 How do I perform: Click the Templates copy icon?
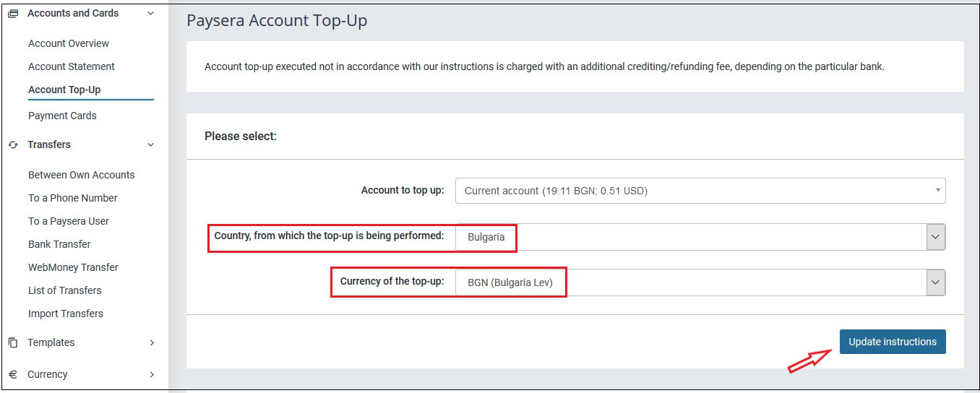[x=13, y=342]
